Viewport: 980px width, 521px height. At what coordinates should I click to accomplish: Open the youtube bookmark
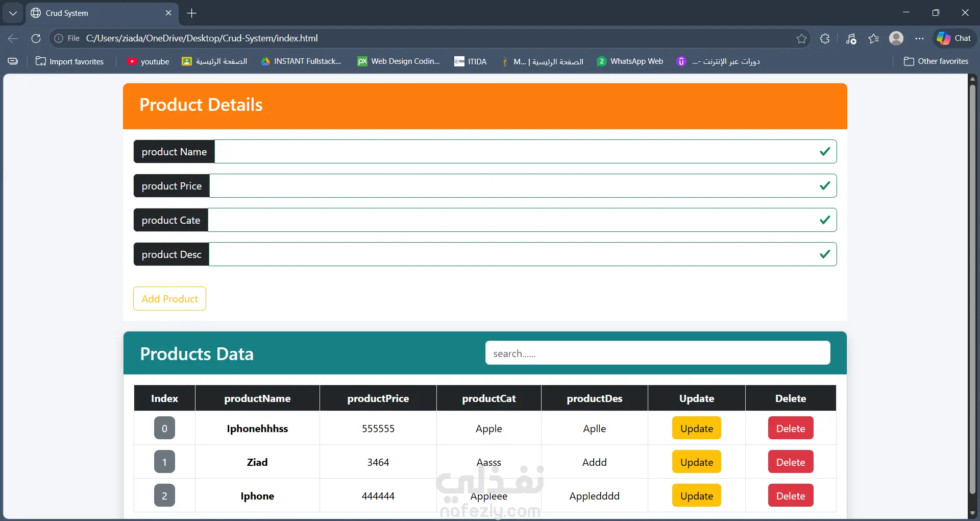click(x=148, y=61)
